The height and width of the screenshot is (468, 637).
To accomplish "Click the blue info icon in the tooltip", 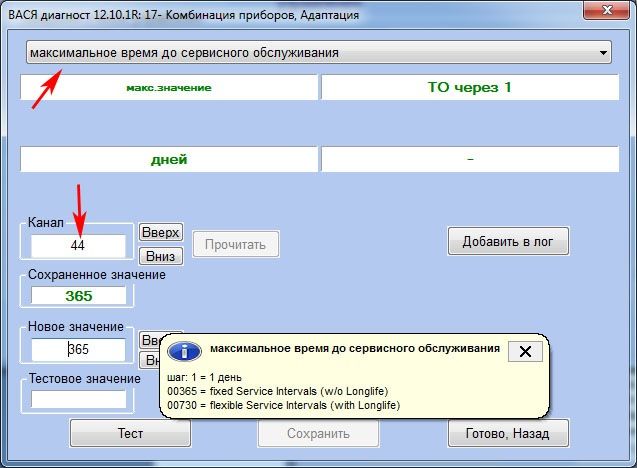I will click(x=182, y=352).
